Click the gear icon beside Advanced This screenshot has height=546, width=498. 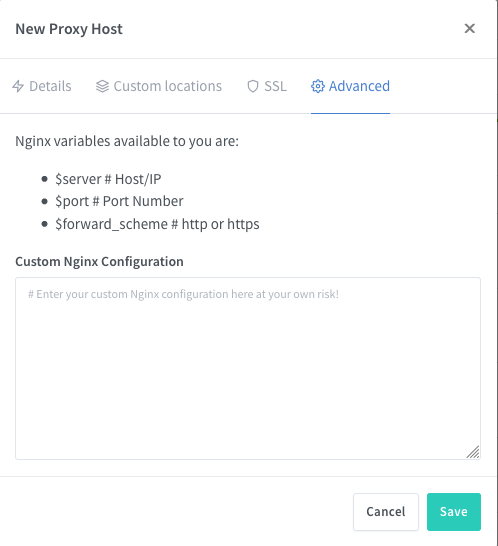[x=318, y=86]
